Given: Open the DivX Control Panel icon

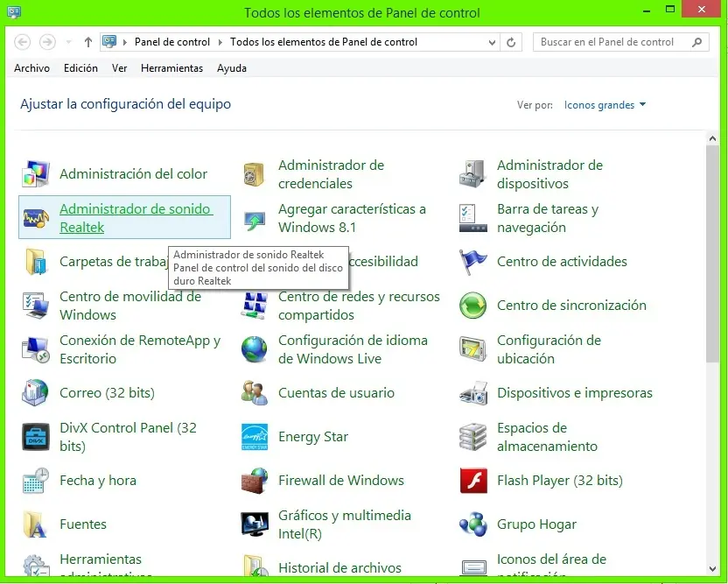Looking at the screenshot, I should [36, 437].
